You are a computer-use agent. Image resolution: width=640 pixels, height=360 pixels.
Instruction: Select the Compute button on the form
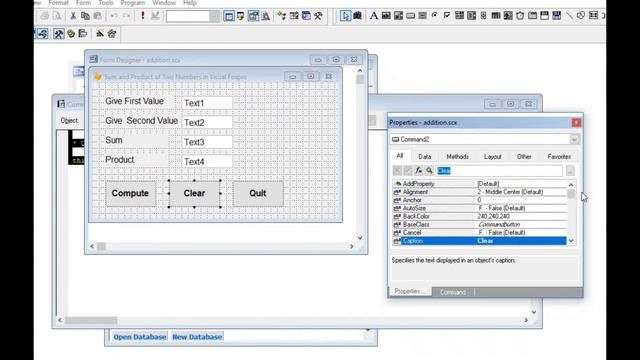pos(130,193)
